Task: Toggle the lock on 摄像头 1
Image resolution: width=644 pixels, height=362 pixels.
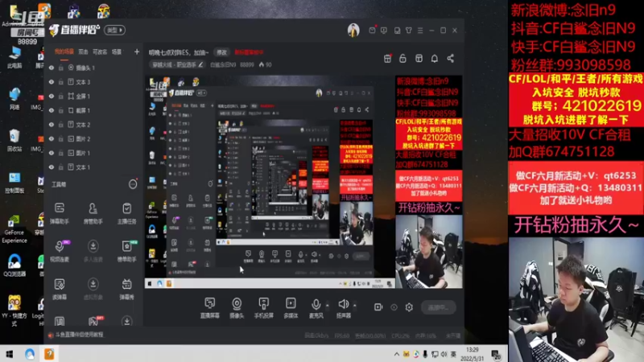Action: coord(61,68)
